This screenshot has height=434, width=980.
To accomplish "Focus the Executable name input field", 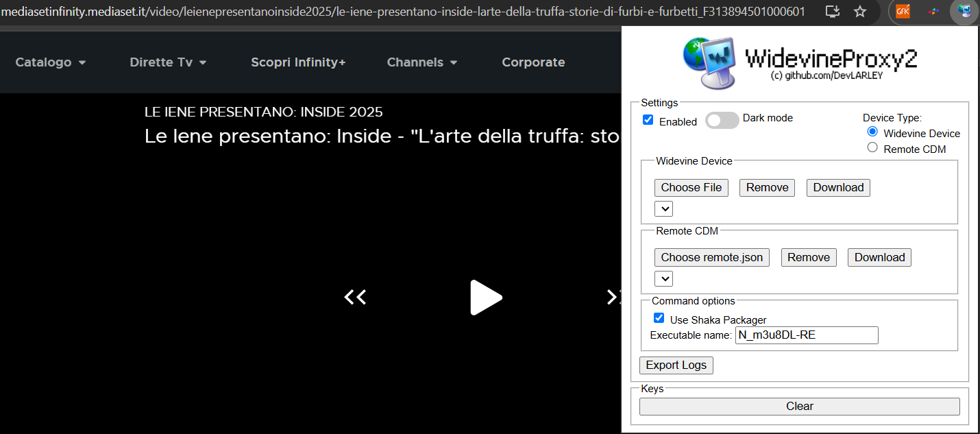I will [x=807, y=335].
